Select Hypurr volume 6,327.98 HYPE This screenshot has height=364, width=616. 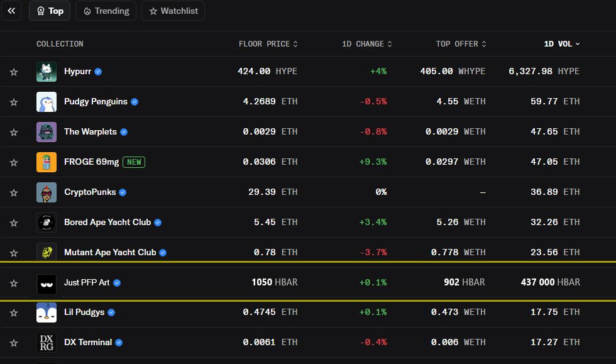[x=544, y=71]
